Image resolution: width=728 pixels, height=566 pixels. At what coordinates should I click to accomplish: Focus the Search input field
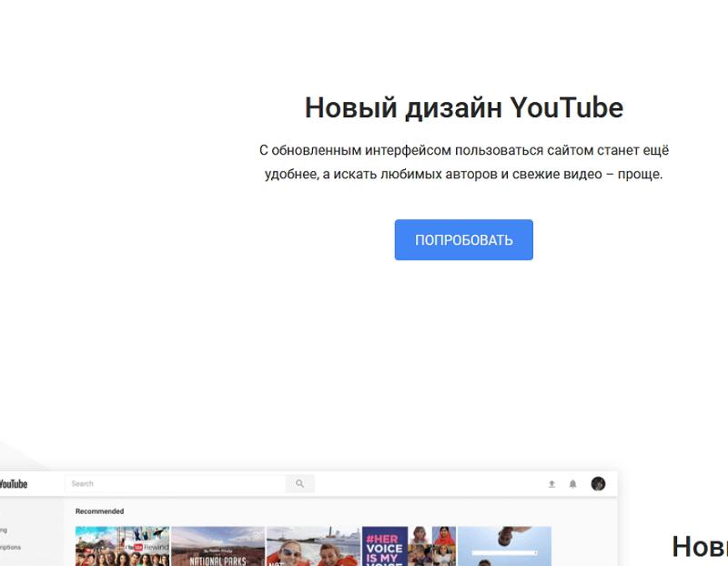pyautogui.click(x=175, y=484)
